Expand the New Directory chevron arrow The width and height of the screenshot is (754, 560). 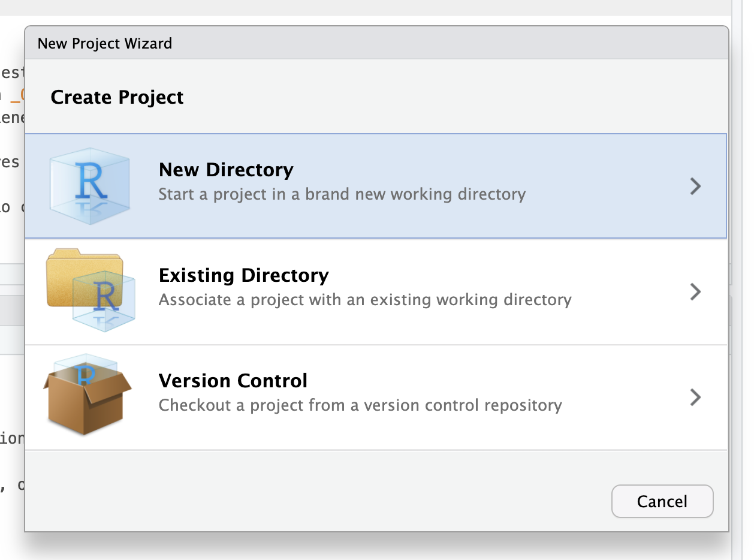tap(695, 186)
